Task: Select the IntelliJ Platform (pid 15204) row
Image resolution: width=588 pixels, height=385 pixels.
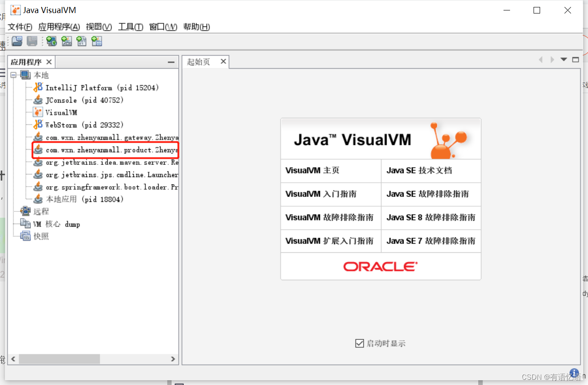Action: coord(102,87)
